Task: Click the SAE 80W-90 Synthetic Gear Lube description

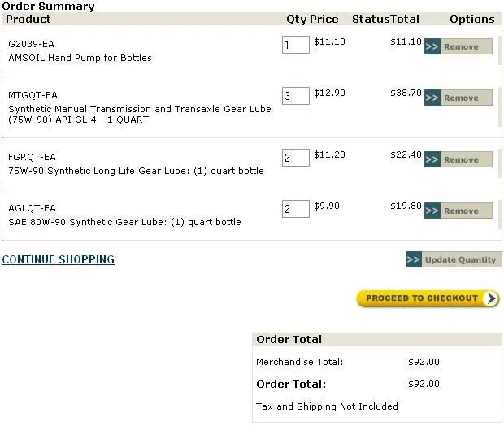Action: (x=124, y=222)
